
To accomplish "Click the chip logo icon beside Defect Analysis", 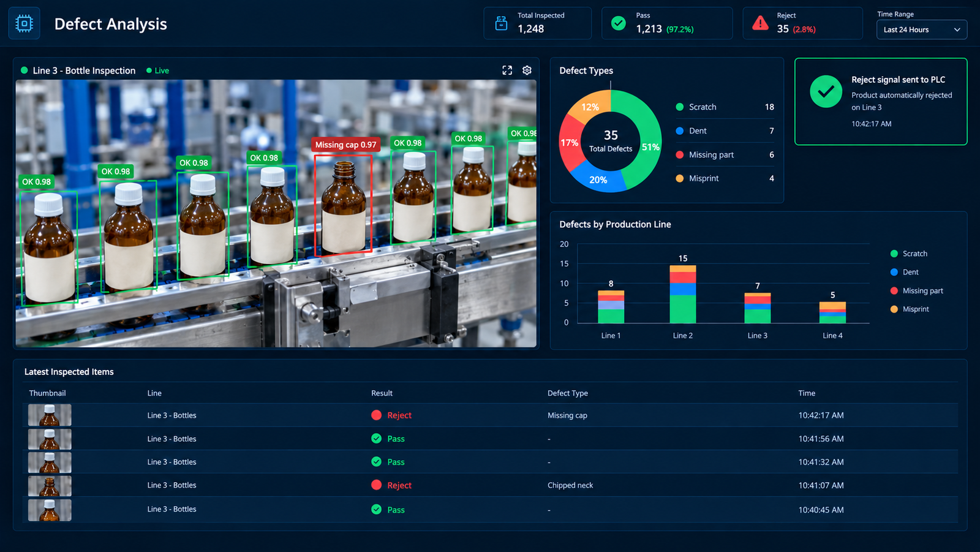I will point(24,23).
